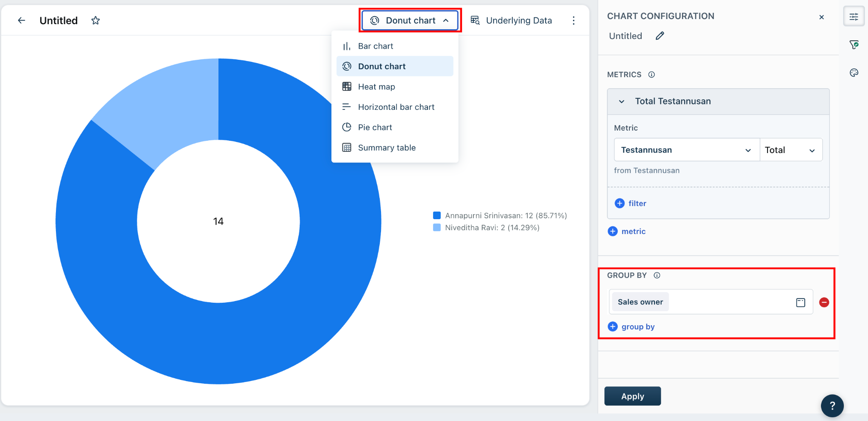868x421 pixels.
Task: Open chart configuration sliders side tab
Action: click(854, 17)
